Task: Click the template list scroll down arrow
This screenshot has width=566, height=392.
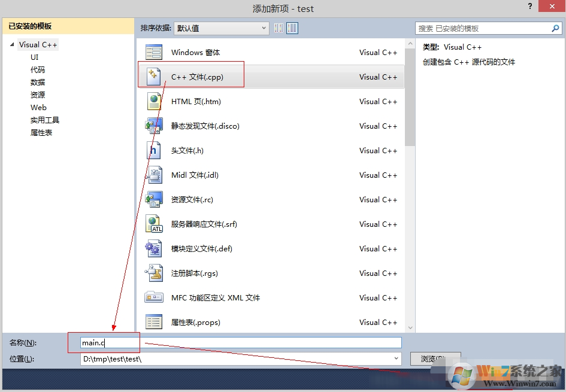Action: coord(410,327)
